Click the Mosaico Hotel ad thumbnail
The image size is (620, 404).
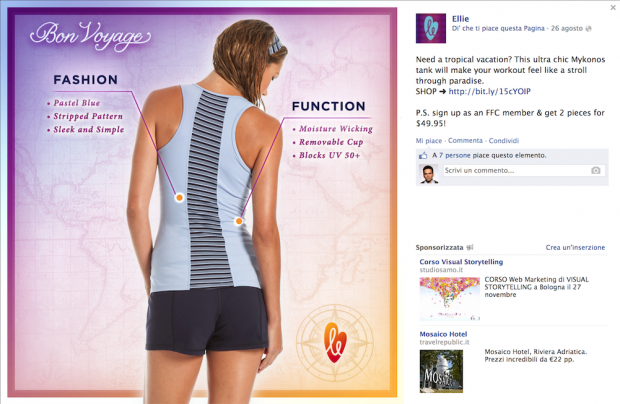pos(441,371)
